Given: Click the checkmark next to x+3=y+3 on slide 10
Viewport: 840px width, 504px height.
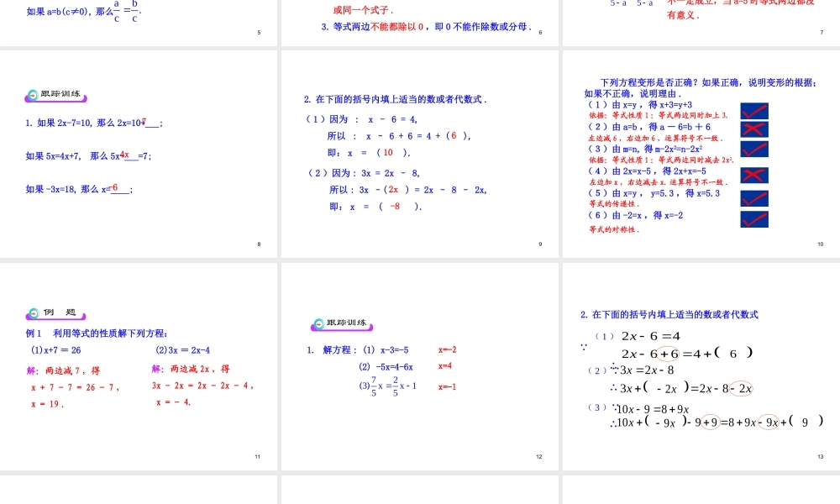Looking at the screenshot, I should pos(753,109).
